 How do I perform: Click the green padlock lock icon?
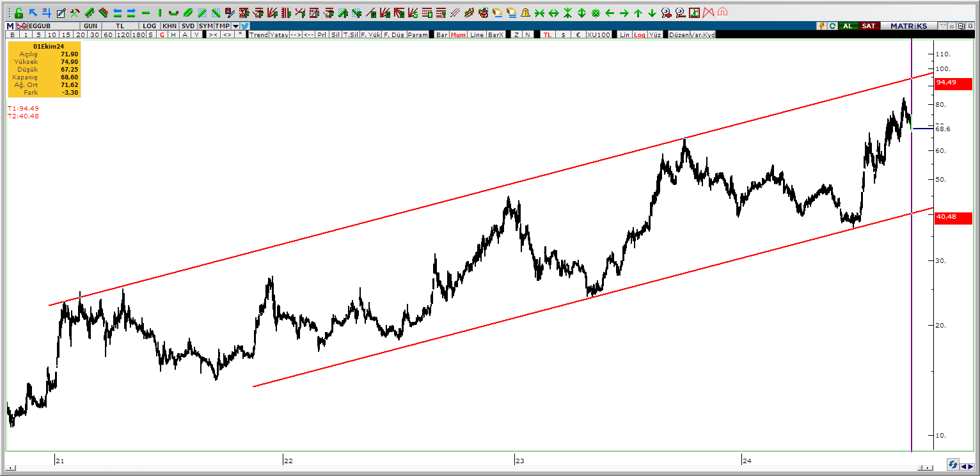(x=18, y=13)
